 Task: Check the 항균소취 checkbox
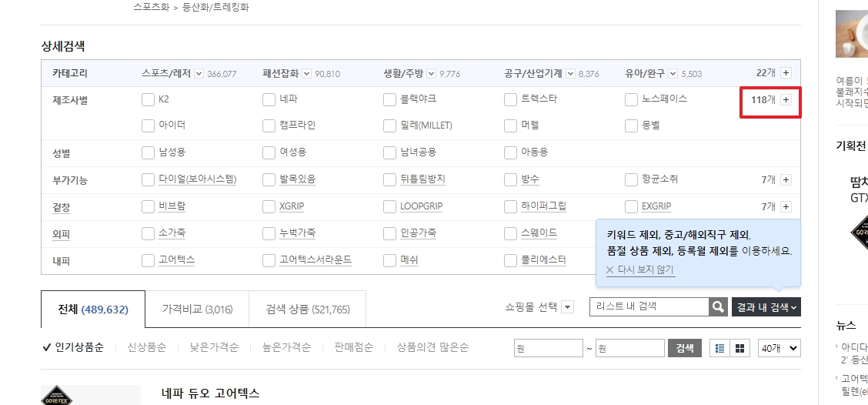point(631,179)
